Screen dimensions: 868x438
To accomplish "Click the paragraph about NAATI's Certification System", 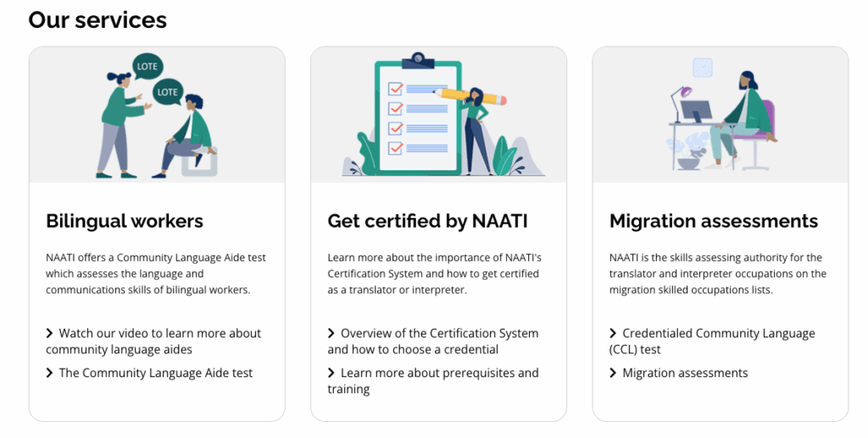I will click(435, 274).
